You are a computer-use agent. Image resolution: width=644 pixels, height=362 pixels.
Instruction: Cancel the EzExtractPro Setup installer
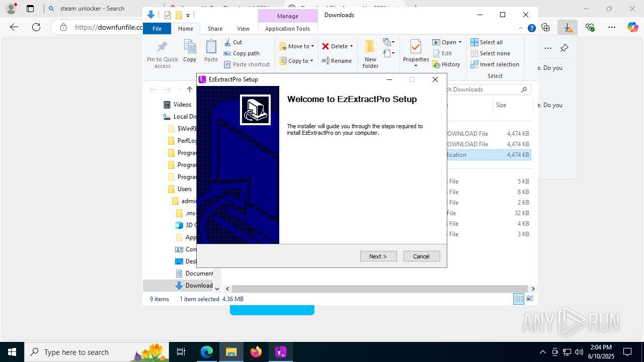tap(422, 256)
